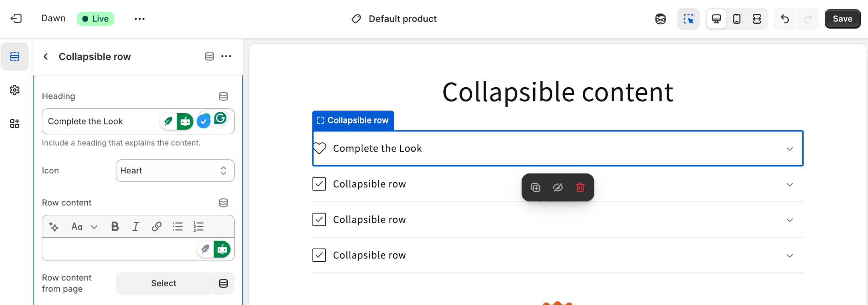868x305 pixels.
Task: Open the theme settings gear icon
Action: coord(15,90)
